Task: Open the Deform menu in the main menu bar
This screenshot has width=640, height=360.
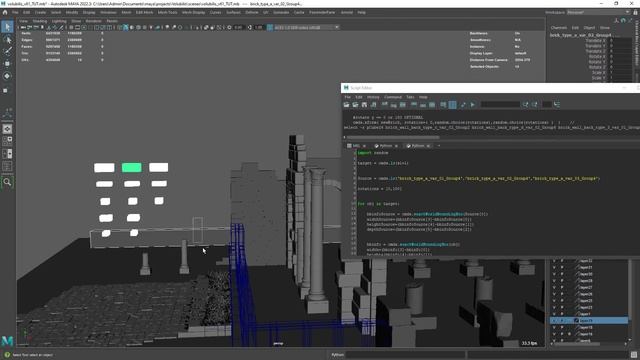Action: click(x=252, y=12)
